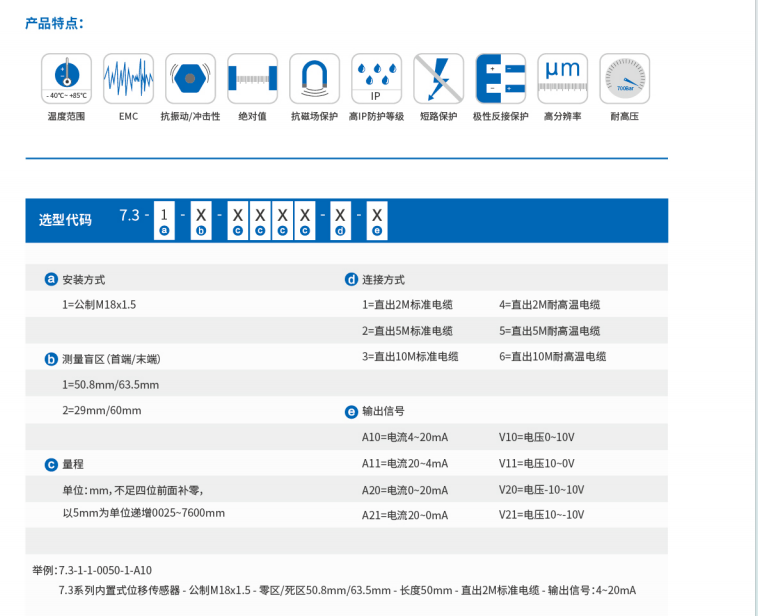Click the model code X box labeled e
758x616 pixels.
(x=377, y=217)
